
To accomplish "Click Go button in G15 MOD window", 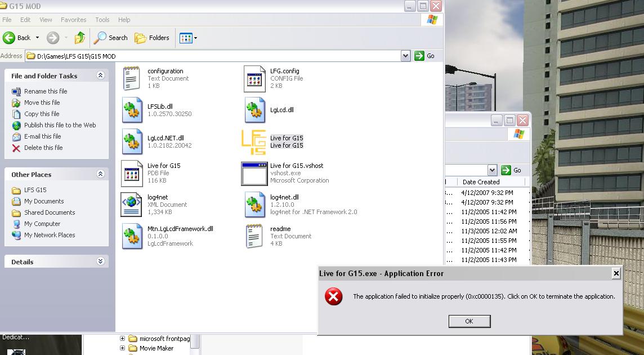I will (424, 56).
